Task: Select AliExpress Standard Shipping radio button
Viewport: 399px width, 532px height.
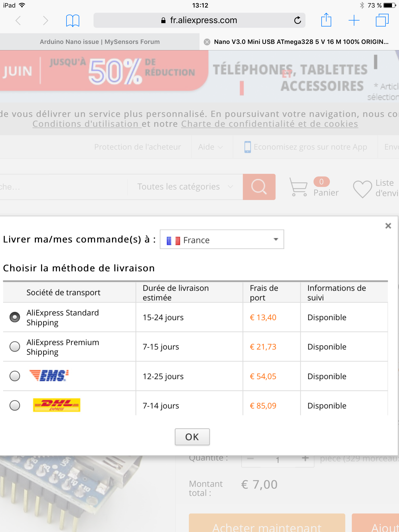Action: [15, 317]
